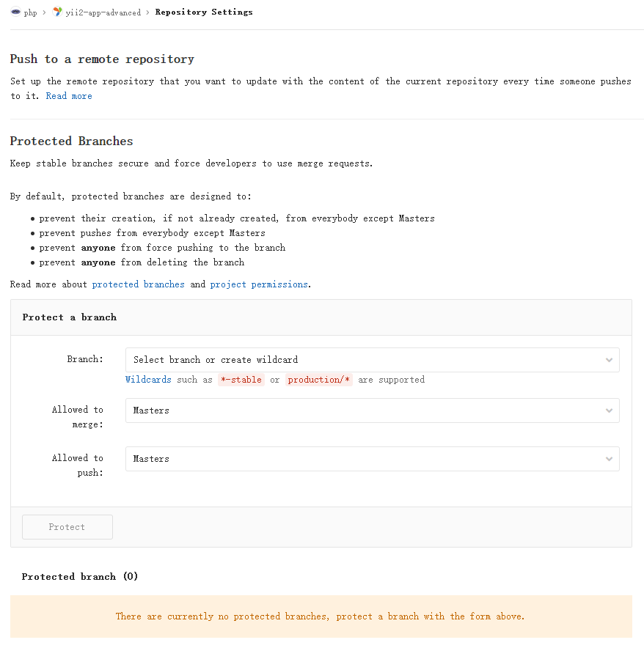Click the *-stable wildcard example
The image size is (644, 648).
pyautogui.click(x=241, y=380)
